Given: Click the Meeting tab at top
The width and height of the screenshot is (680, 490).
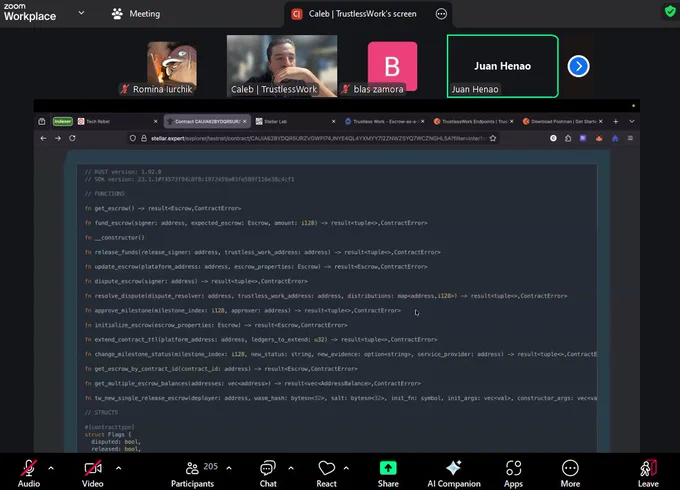Looking at the screenshot, I should [x=136, y=14].
